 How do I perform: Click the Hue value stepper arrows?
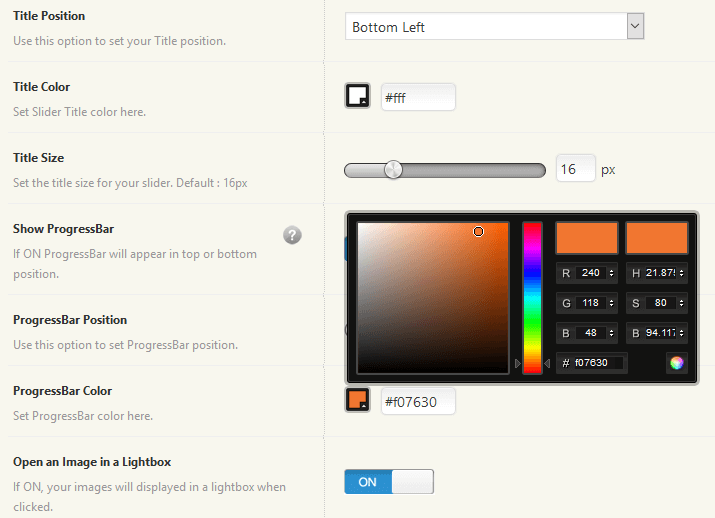coord(681,272)
